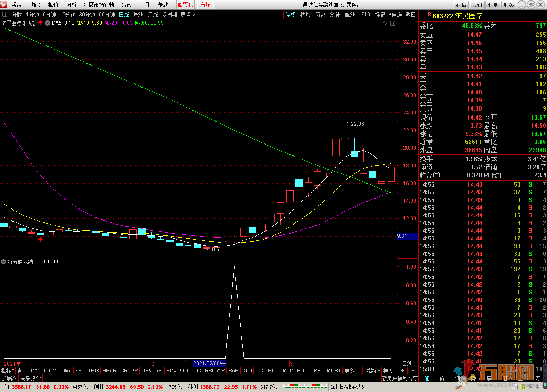Screen dimensions: 547x392
Task: Select the VOL-TDX indicator
Action: pyautogui.click(x=191, y=371)
